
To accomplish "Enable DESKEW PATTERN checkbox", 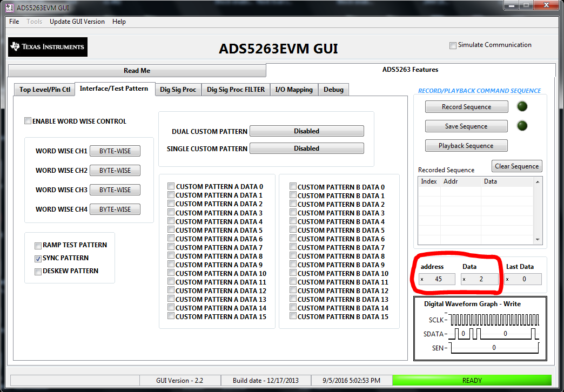I will point(38,272).
